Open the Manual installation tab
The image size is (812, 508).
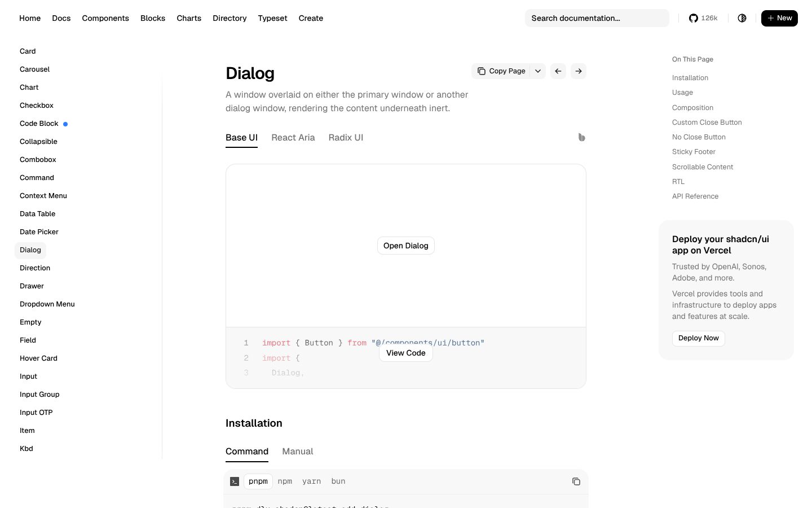(x=298, y=452)
